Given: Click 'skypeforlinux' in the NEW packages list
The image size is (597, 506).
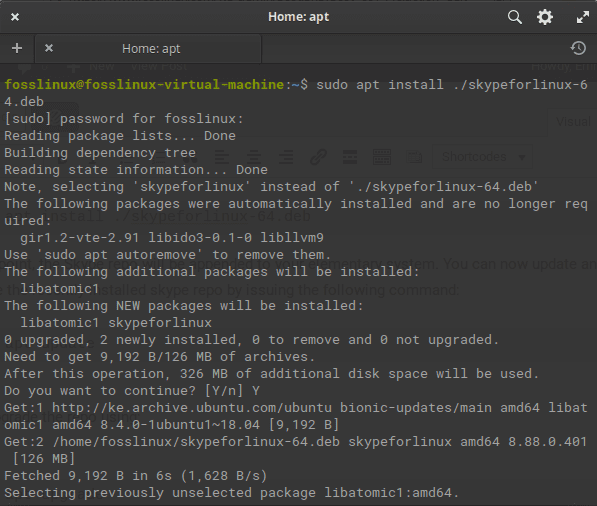Looking at the screenshot, I should click(x=160, y=323).
